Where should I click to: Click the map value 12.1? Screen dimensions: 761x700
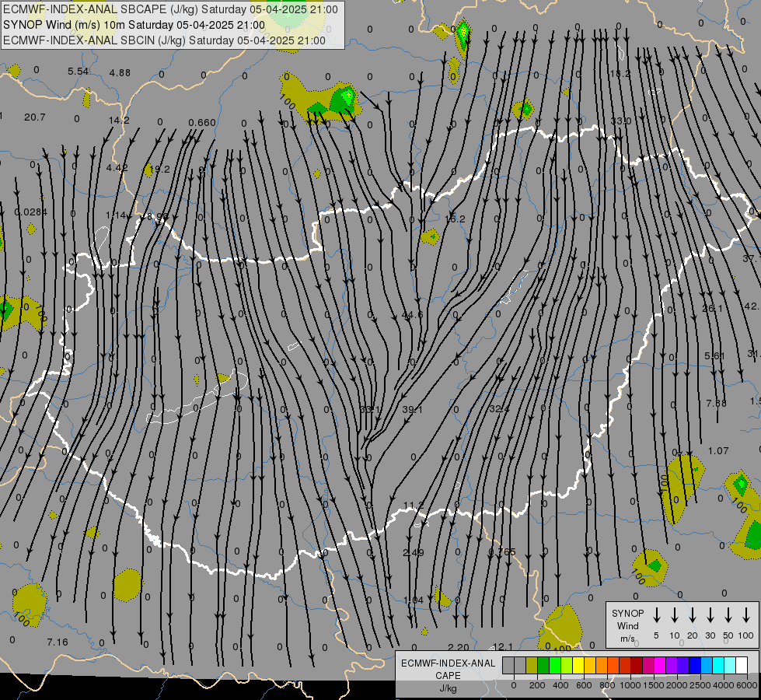[x=503, y=646]
